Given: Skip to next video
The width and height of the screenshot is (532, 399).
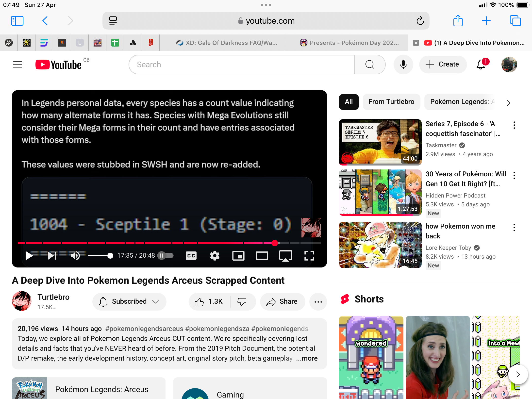Looking at the screenshot, I should click(52, 256).
